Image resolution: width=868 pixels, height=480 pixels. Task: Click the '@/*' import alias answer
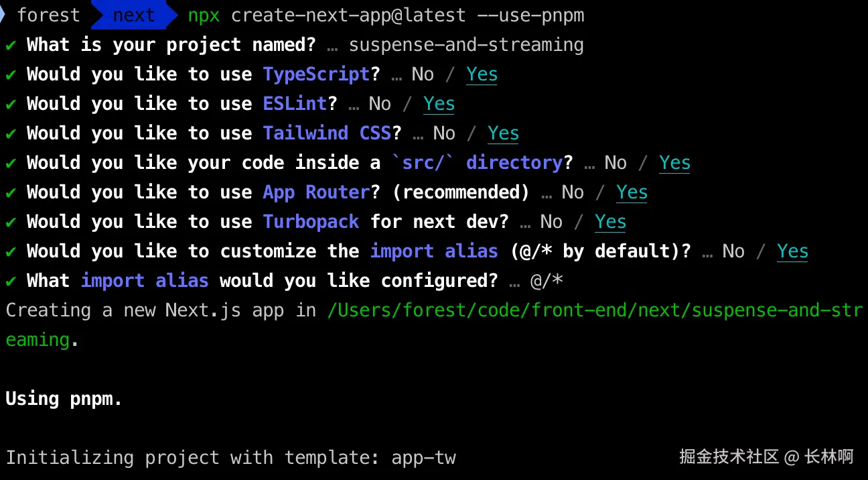547,281
